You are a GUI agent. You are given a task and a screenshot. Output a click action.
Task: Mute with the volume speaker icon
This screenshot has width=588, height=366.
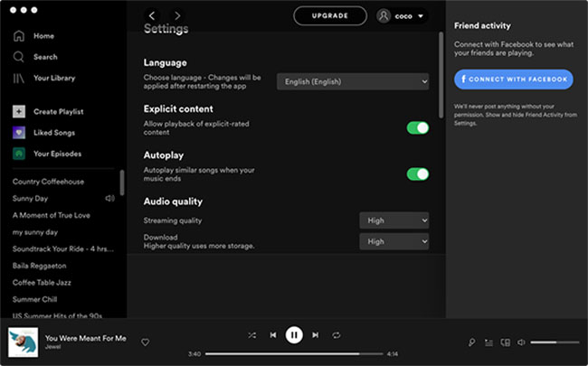(x=521, y=343)
